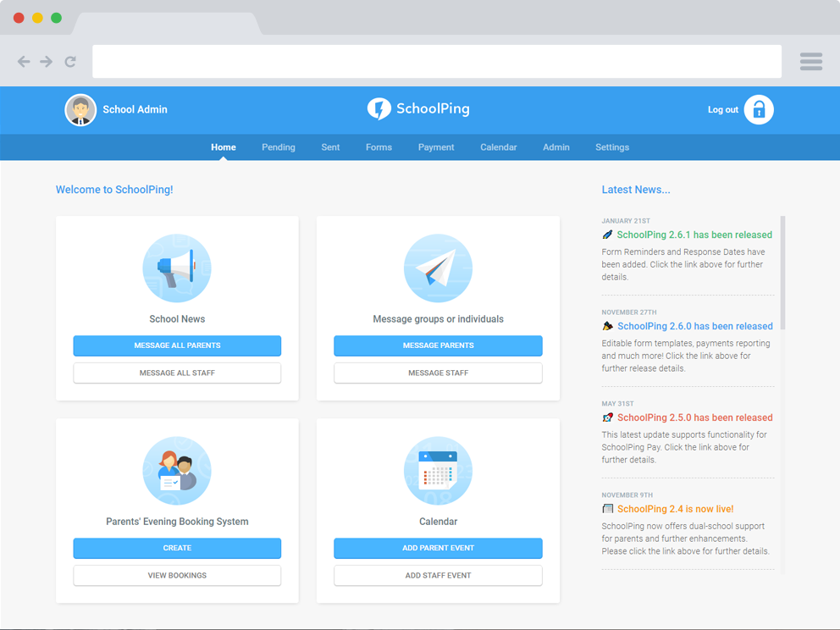Click the SchoolPing Pay news description

coord(684,447)
